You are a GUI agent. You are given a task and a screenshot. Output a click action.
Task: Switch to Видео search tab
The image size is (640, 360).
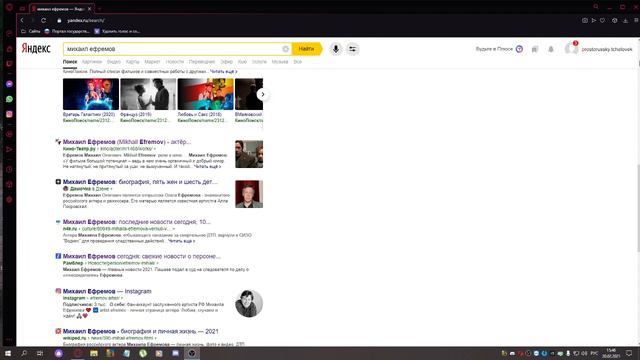tap(114, 62)
